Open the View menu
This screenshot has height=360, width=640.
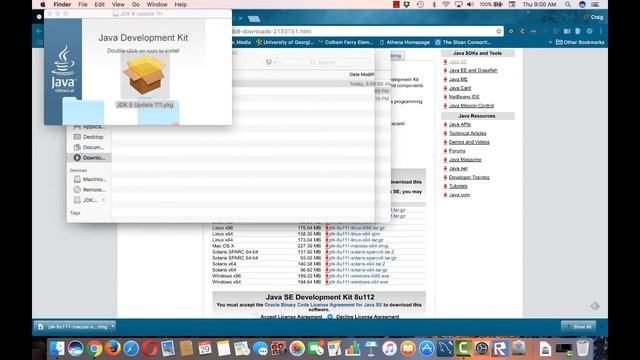click(x=118, y=4)
